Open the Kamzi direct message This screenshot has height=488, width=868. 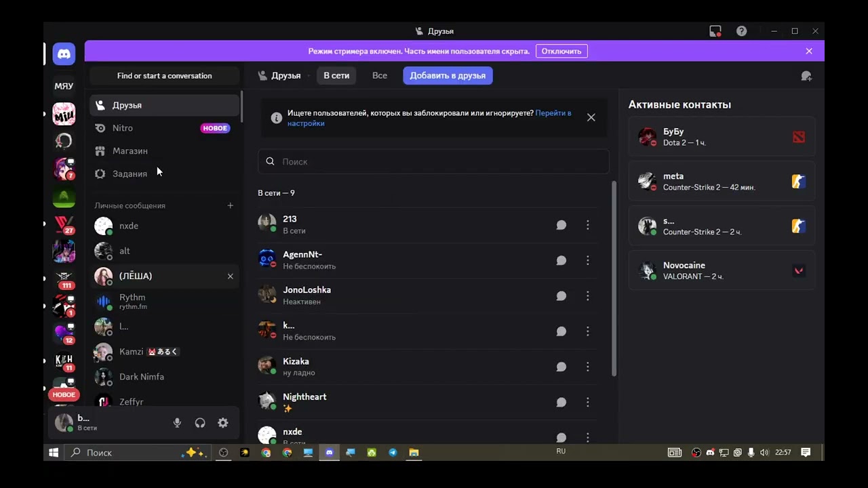[165, 352]
